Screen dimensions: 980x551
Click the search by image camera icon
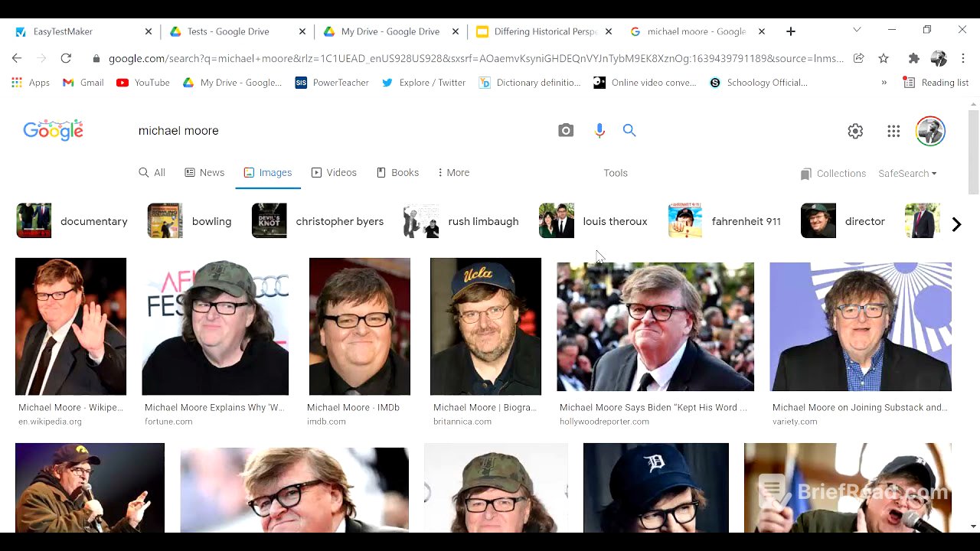point(566,131)
